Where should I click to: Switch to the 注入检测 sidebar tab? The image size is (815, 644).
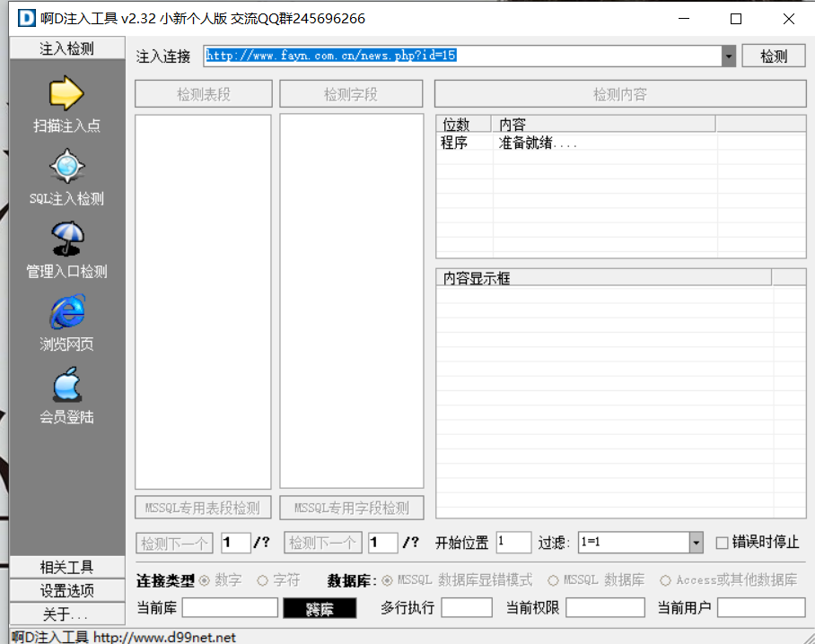click(67, 48)
